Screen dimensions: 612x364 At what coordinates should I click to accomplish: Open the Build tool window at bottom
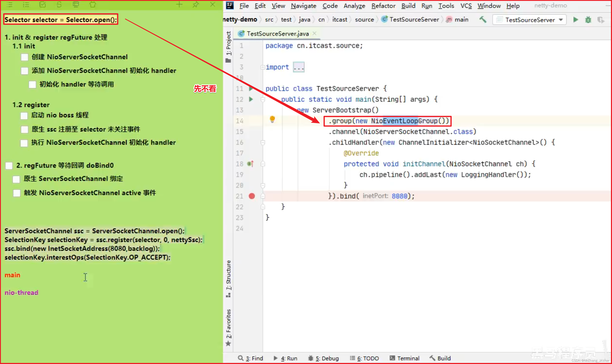click(440, 358)
